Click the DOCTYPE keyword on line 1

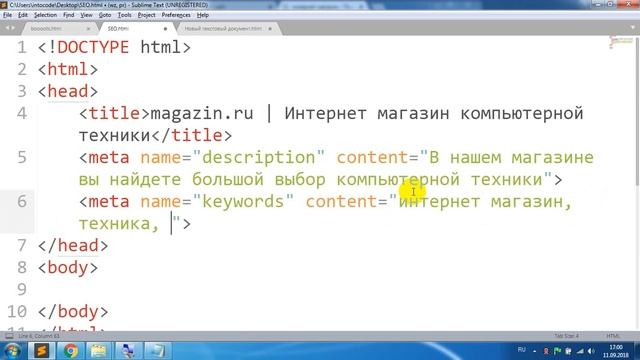tap(93, 47)
